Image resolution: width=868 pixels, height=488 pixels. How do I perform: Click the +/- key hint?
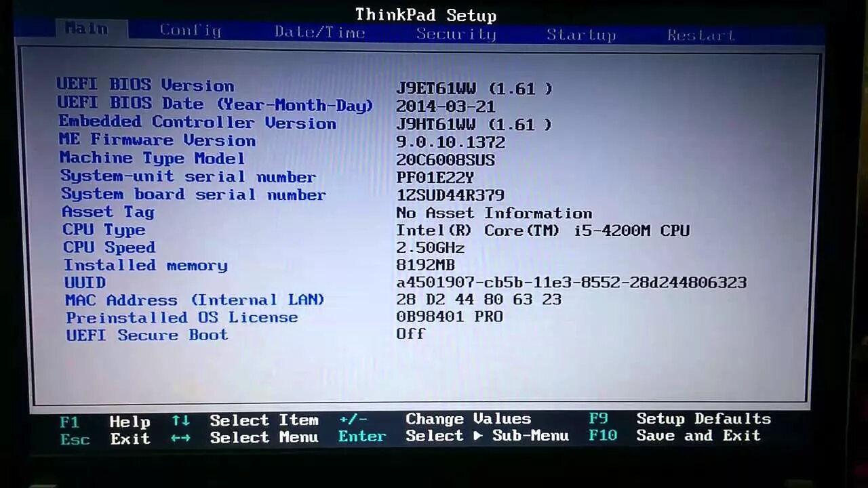[x=353, y=420]
